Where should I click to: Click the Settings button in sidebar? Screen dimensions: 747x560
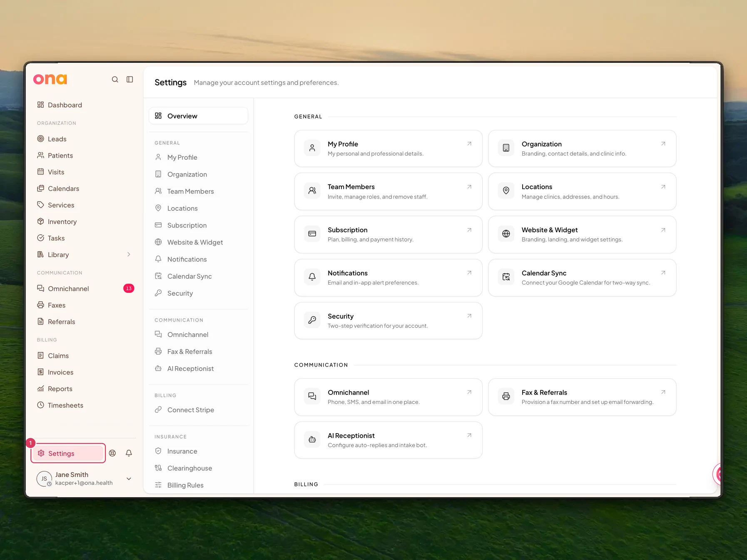coord(68,453)
